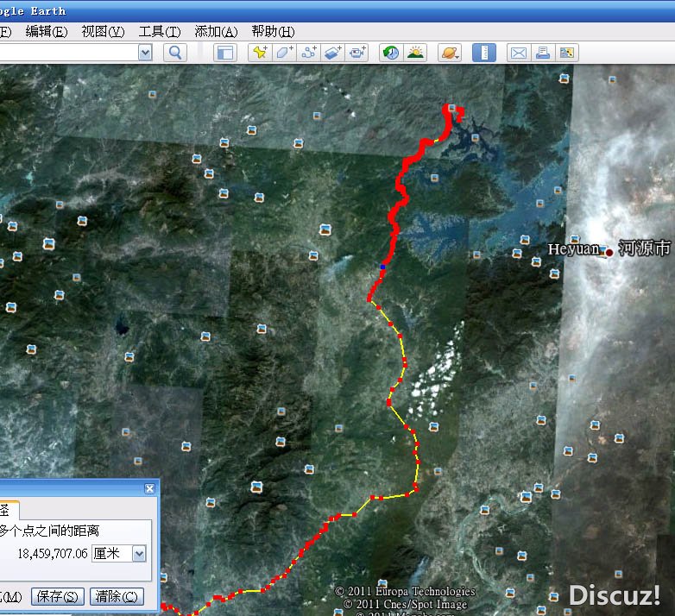Expand the search box history dropdown
The width and height of the screenshot is (675, 616).
click(x=145, y=53)
